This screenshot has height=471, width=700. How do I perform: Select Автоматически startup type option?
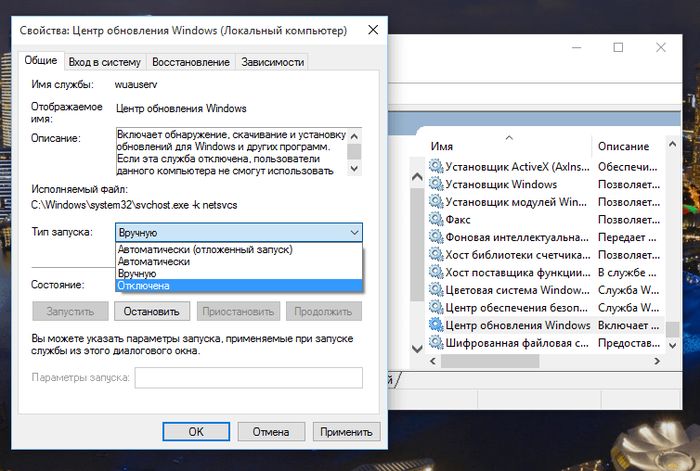[154, 261]
